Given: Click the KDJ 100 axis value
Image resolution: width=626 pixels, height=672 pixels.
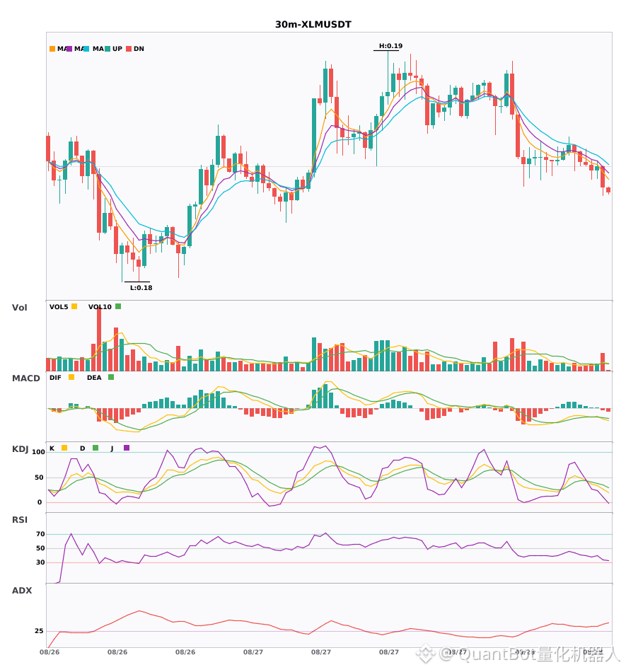Looking at the screenshot, I should coord(38,452).
